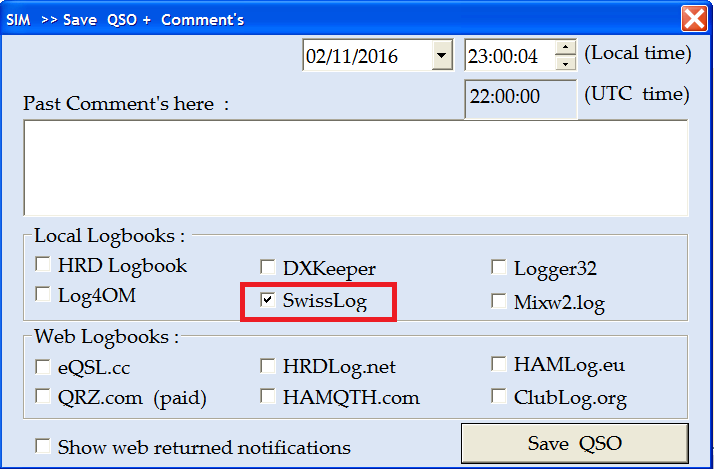The height and width of the screenshot is (469, 714).
Task: Check the QRZ.com (paid) option
Action: (43, 396)
